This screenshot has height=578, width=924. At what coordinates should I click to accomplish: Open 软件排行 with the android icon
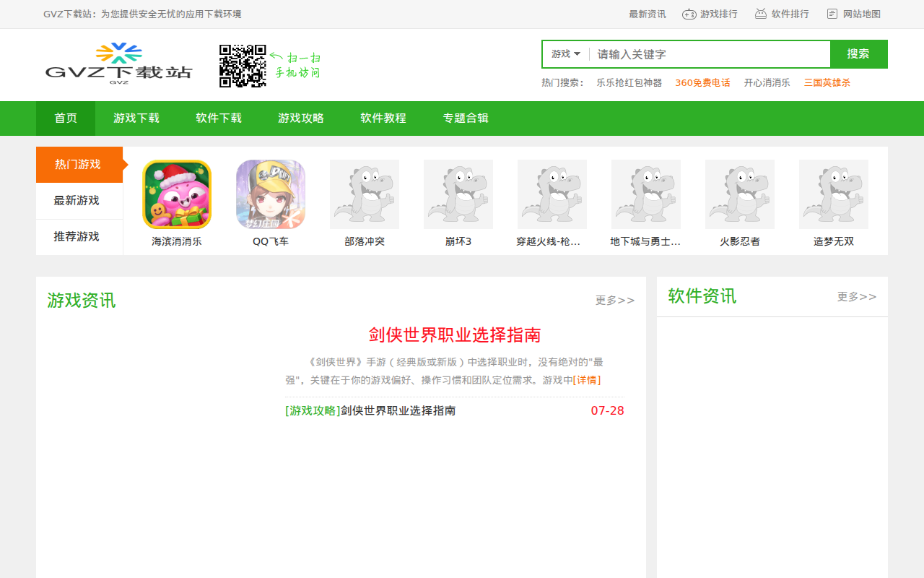click(x=782, y=14)
